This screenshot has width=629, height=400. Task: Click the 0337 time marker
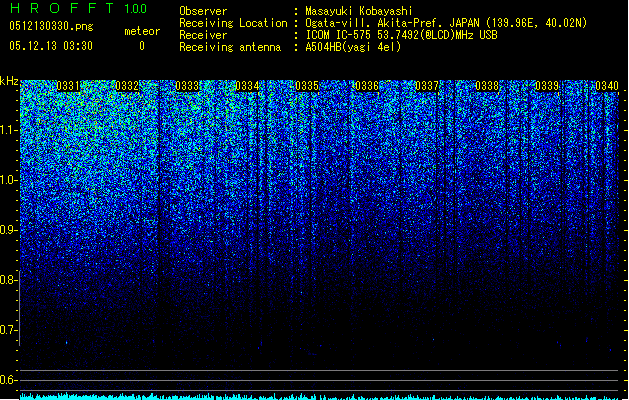click(x=427, y=86)
